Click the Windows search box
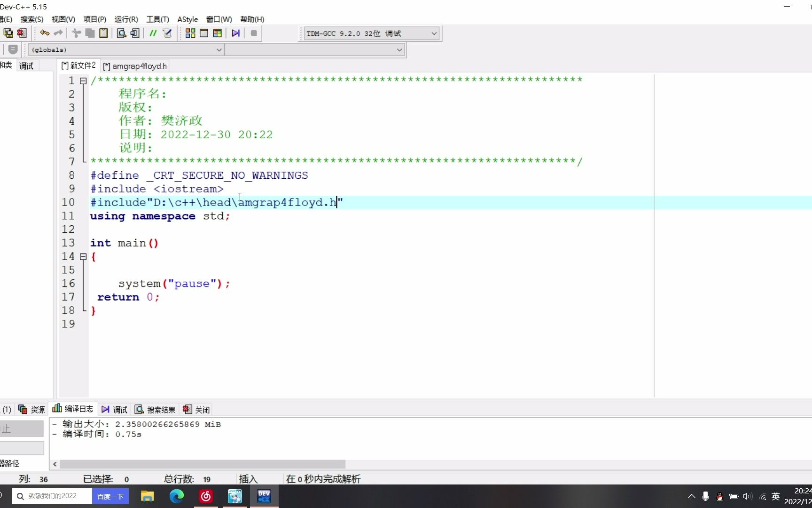The width and height of the screenshot is (812, 508). tap(52, 496)
